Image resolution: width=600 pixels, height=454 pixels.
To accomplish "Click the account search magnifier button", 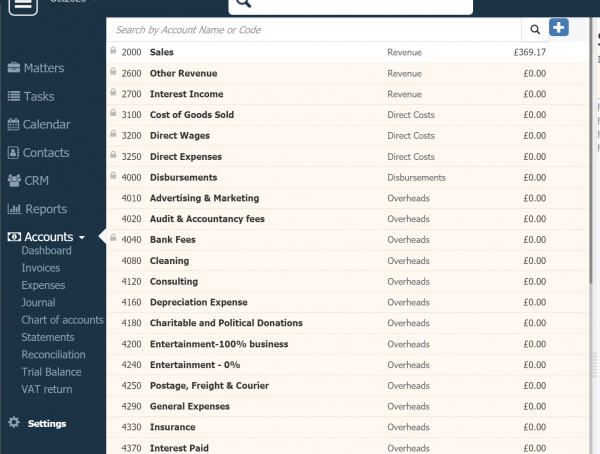I will tap(535, 29).
